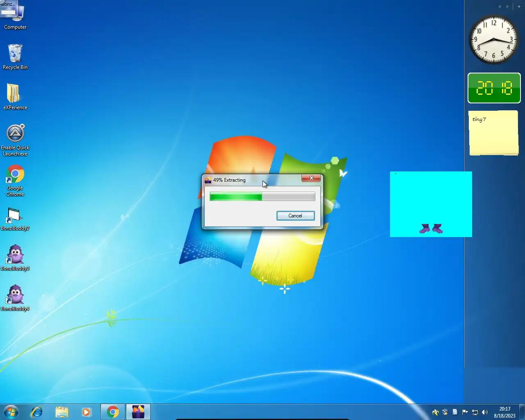Click the green digital clock gadget
Screen dimensions: 525x420
coord(494,88)
